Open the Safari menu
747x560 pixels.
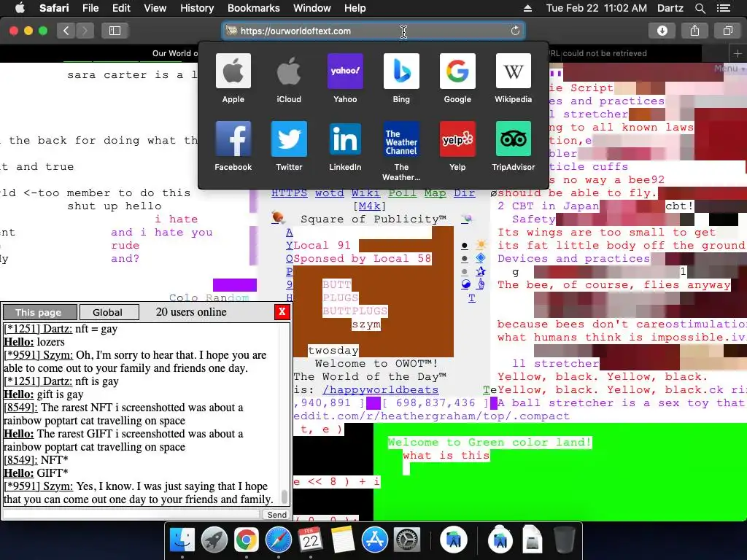(54, 8)
